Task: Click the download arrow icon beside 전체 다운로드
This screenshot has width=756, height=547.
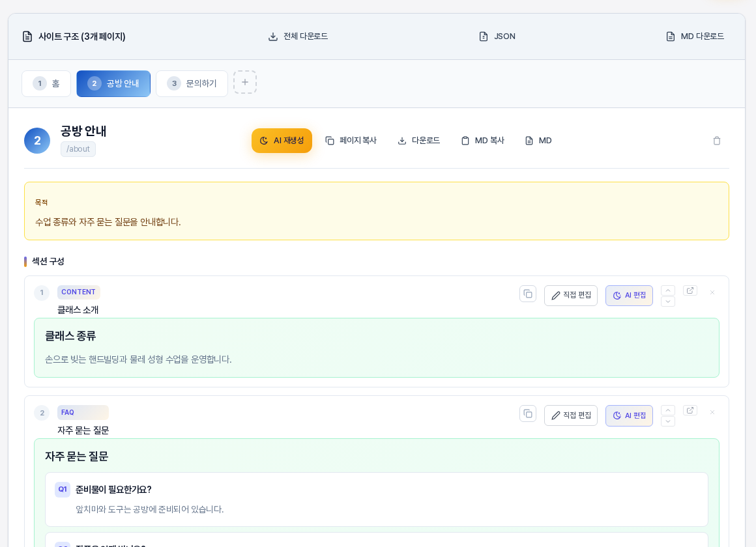Action: 273,36
